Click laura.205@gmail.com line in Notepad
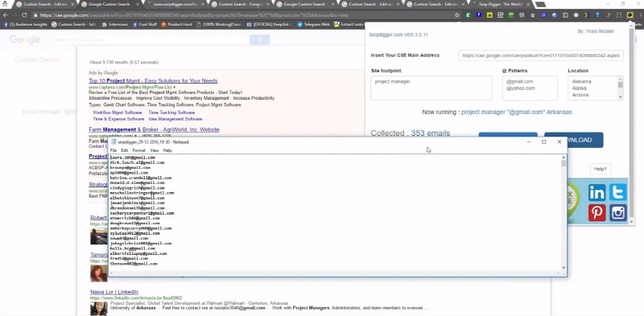The image size is (644, 316). coord(132,158)
